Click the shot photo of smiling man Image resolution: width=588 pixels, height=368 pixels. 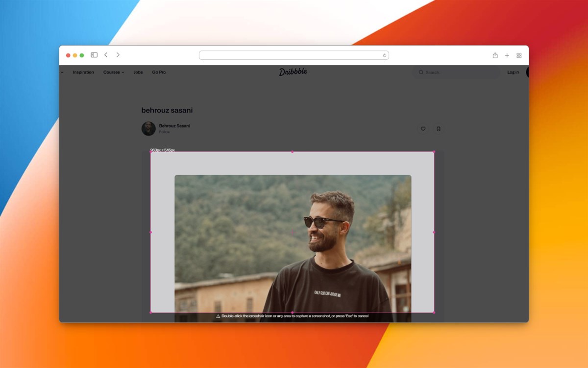tap(293, 248)
